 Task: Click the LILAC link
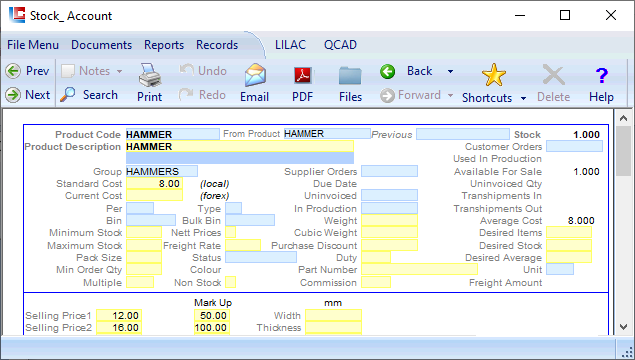coord(290,45)
